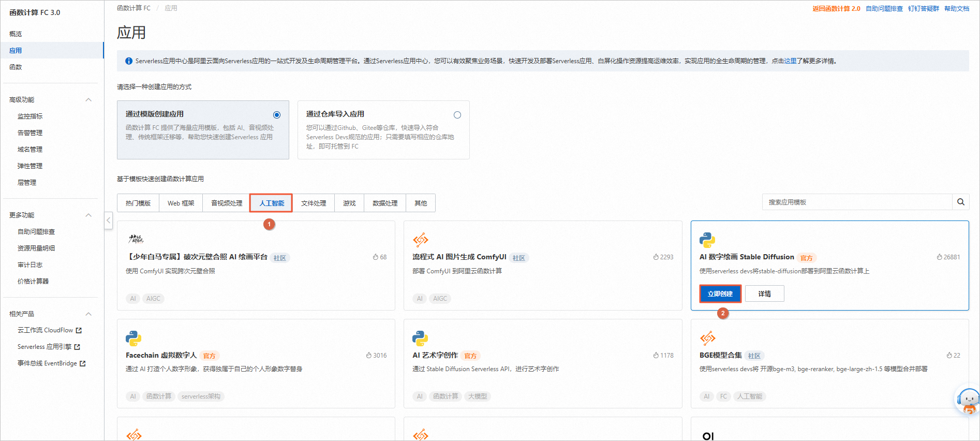Click 函数计算 FC breadcrumb link
This screenshot has height=441, width=980.
coord(133,8)
